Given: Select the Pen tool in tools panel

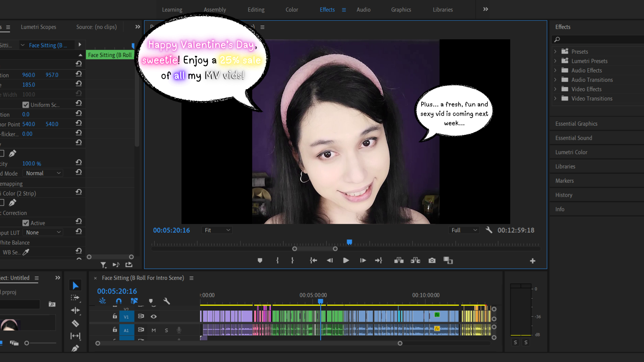Looking at the screenshot, I should (75, 348).
